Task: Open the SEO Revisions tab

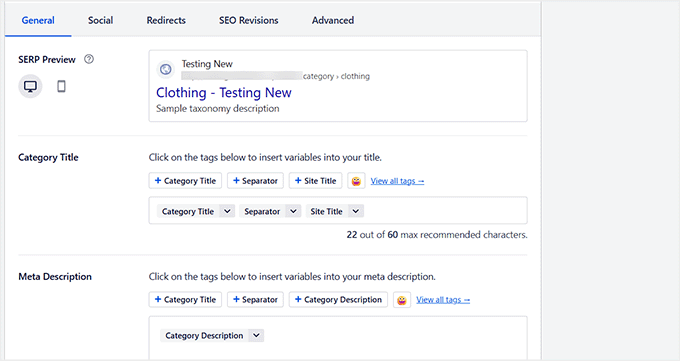Action: 248,20
